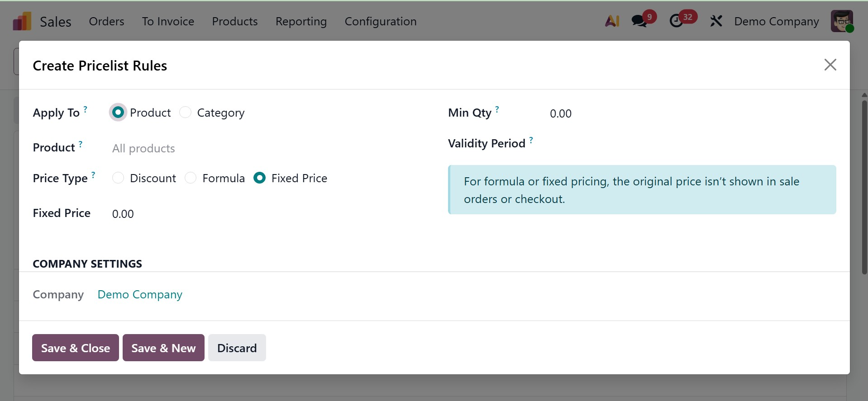Choose the Discount price type
Image resolution: width=868 pixels, height=401 pixels.
118,178
